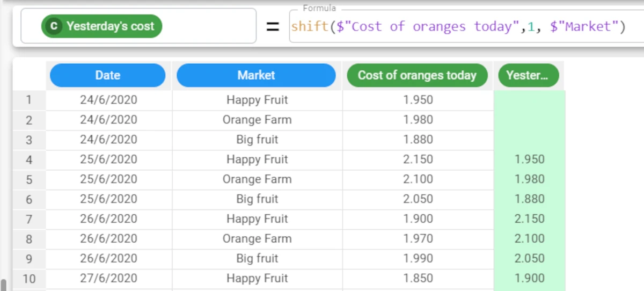Click row number 10 in the table
This screenshot has height=291, width=644.
pyautogui.click(x=29, y=279)
